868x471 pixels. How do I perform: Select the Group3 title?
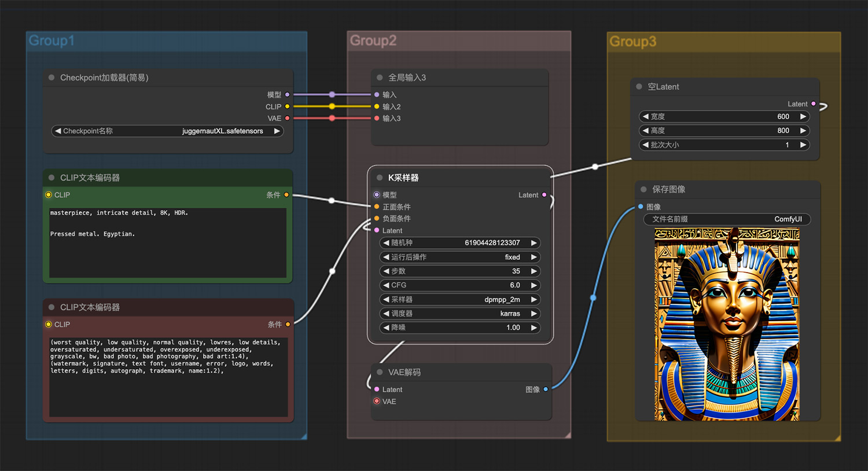[633, 42]
